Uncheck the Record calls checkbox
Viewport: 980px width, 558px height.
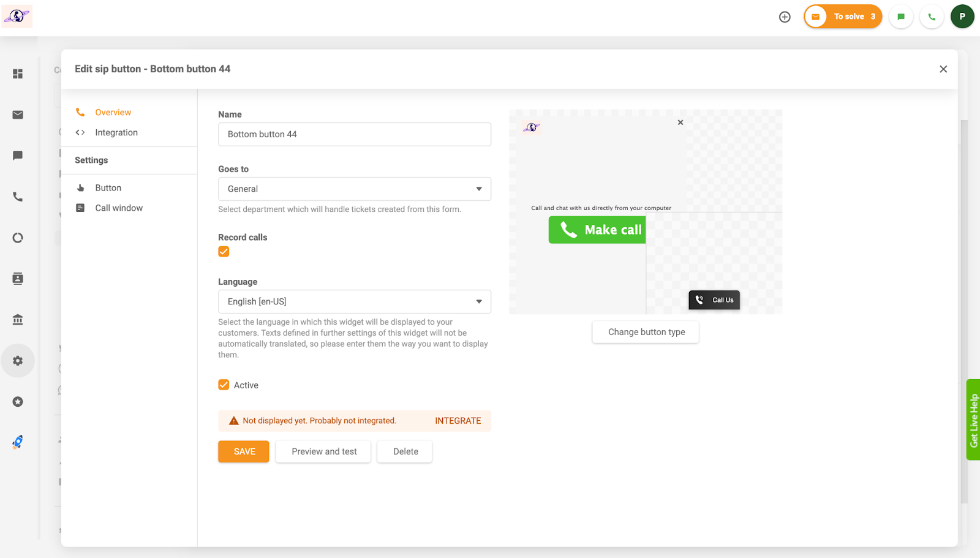[224, 252]
